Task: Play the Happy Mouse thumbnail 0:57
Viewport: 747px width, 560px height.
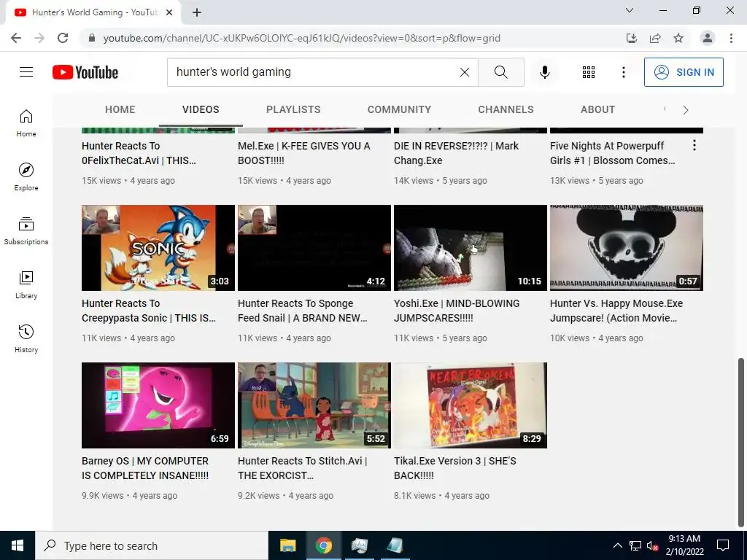Action: tap(627, 248)
